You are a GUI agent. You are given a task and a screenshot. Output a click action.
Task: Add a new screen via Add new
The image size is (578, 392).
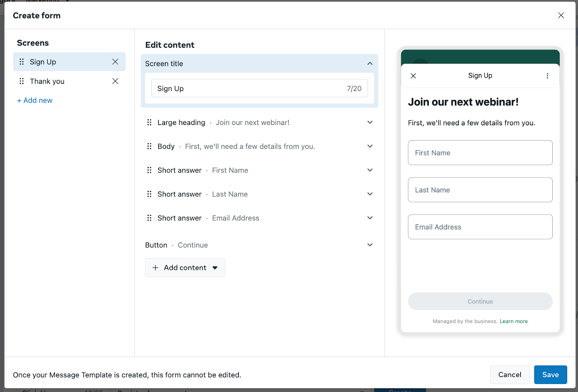click(35, 100)
